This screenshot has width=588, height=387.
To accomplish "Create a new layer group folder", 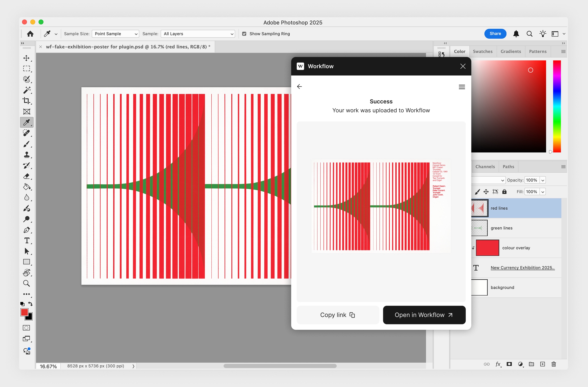I will [x=532, y=364].
